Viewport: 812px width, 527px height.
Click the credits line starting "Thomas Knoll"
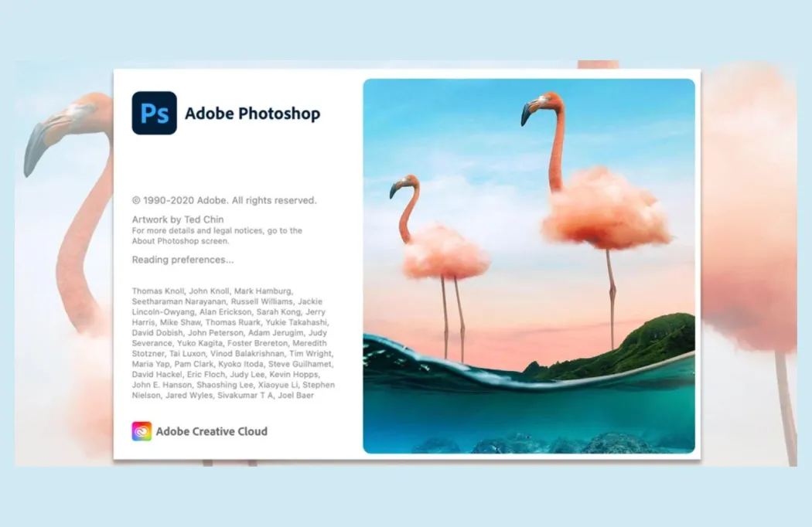213,291
